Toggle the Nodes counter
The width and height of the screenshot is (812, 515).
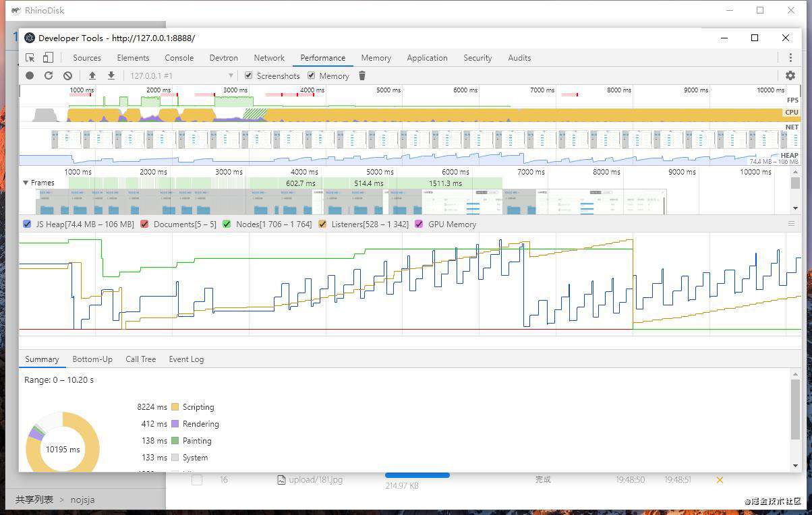coord(227,224)
